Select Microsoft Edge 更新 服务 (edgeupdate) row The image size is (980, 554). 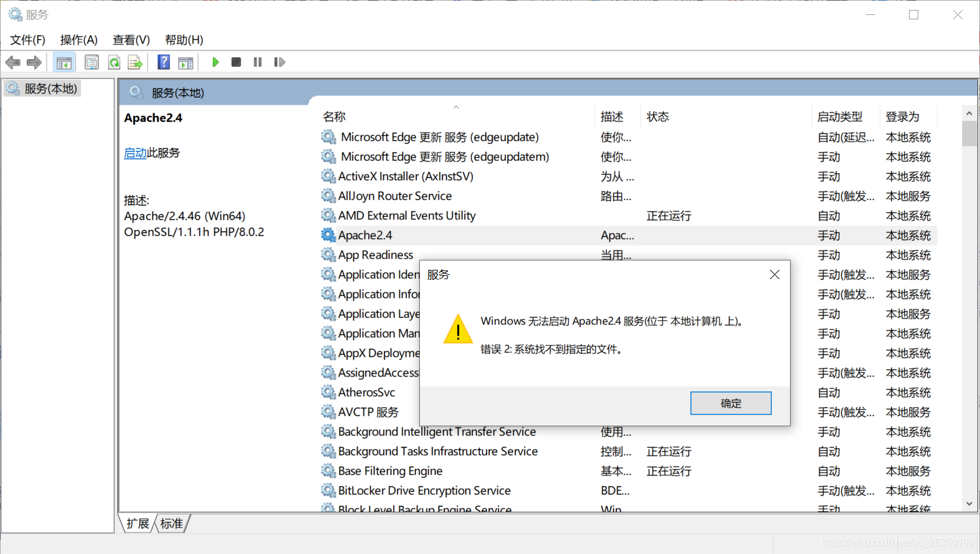[x=628, y=137]
